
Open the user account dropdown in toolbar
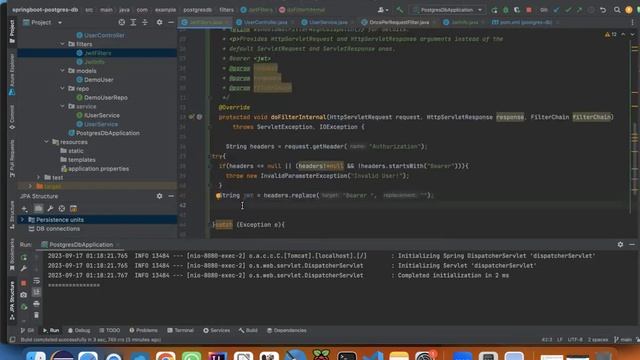[382, 10]
